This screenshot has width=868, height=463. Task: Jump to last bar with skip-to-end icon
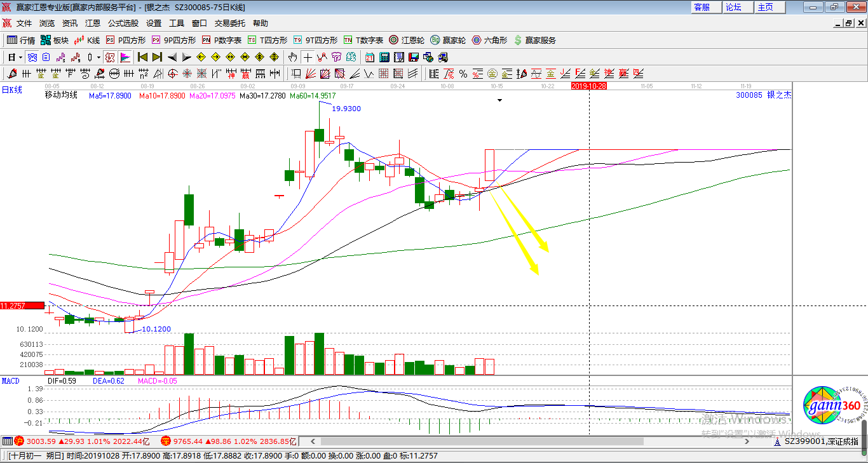[157, 57]
